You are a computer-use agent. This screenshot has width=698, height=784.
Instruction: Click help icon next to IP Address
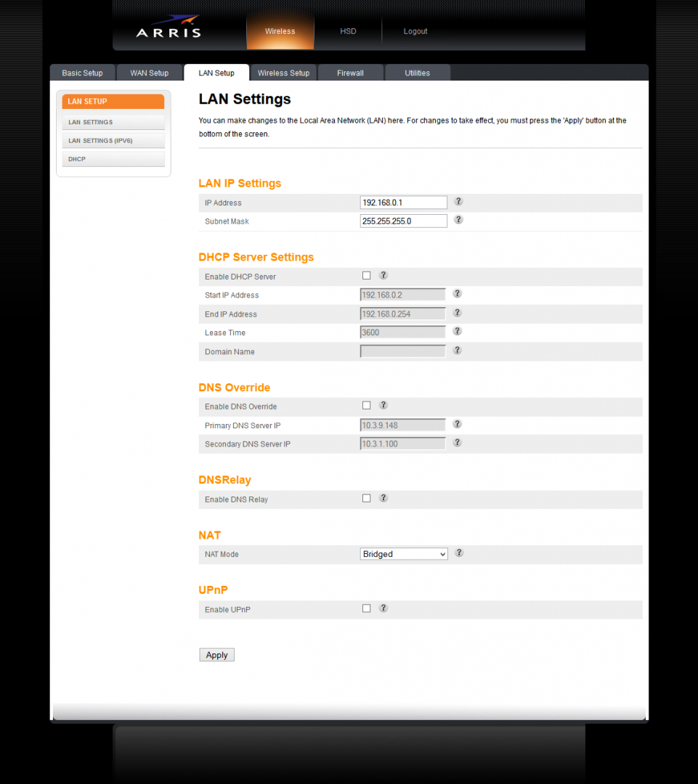(x=458, y=202)
